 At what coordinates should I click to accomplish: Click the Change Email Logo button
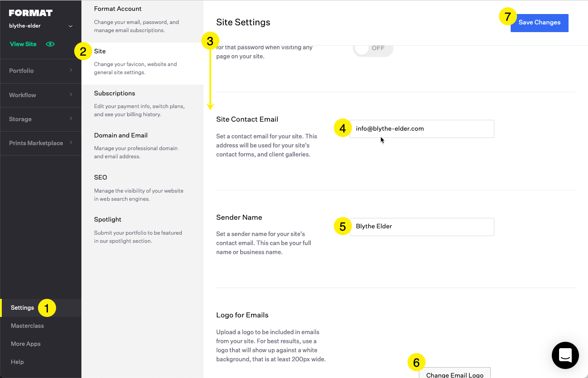click(455, 373)
